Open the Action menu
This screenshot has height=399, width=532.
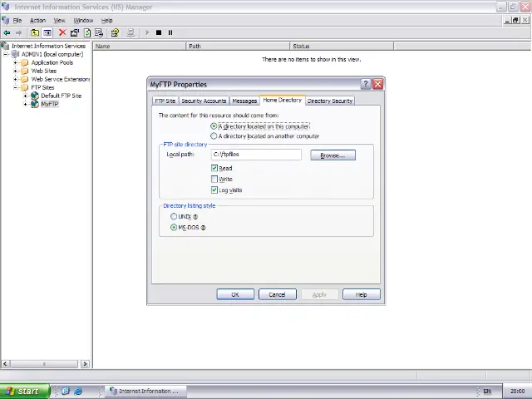(37, 20)
